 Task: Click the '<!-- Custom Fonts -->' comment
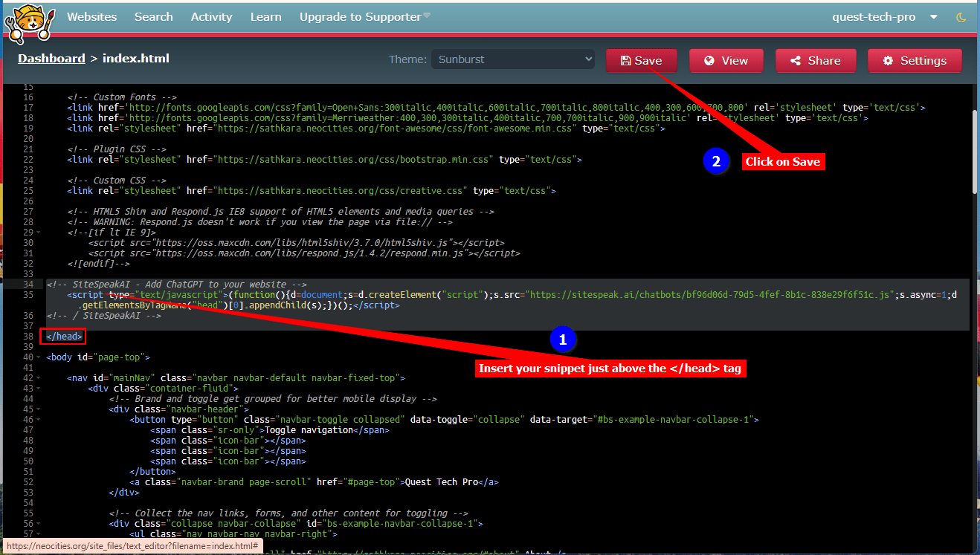point(122,97)
